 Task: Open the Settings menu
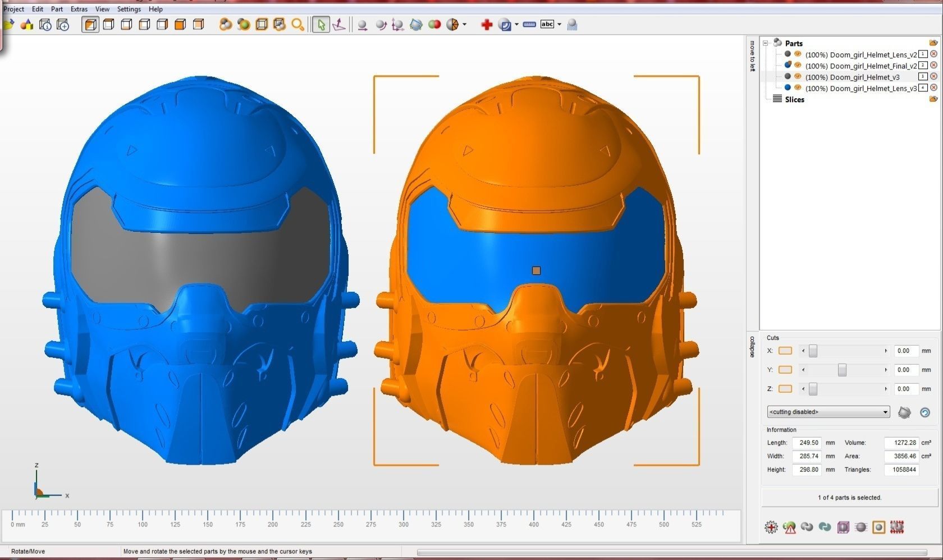[x=129, y=9]
